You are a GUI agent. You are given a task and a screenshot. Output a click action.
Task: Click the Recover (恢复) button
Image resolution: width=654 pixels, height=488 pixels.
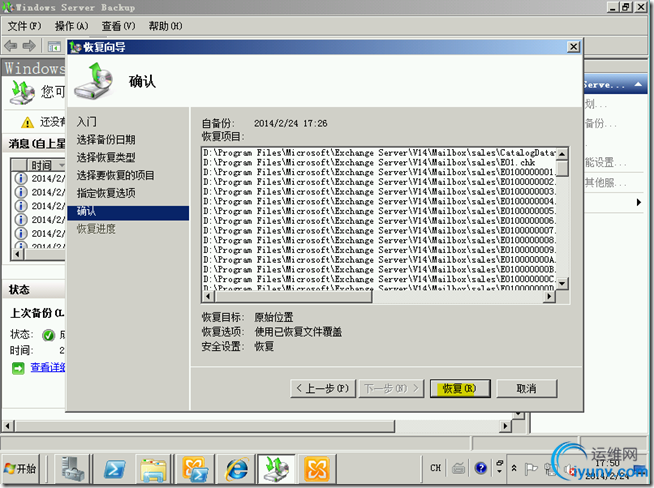click(x=460, y=388)
